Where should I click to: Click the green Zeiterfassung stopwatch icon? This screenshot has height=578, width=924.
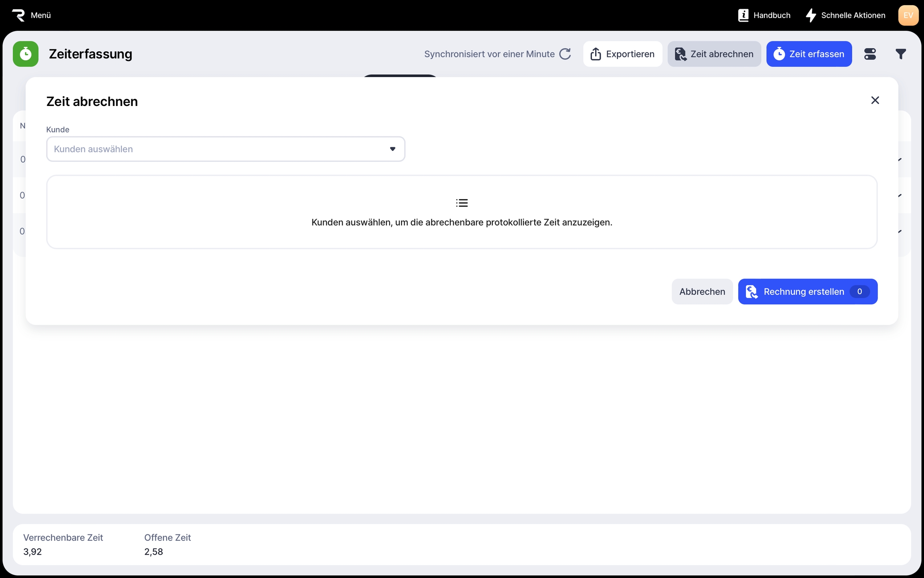click(x=26, y=54)
